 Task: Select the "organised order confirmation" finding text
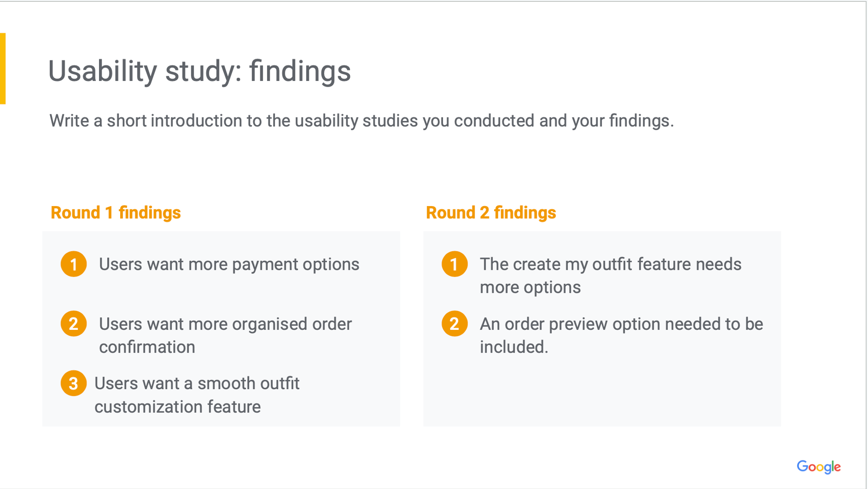tap(225, 335)
